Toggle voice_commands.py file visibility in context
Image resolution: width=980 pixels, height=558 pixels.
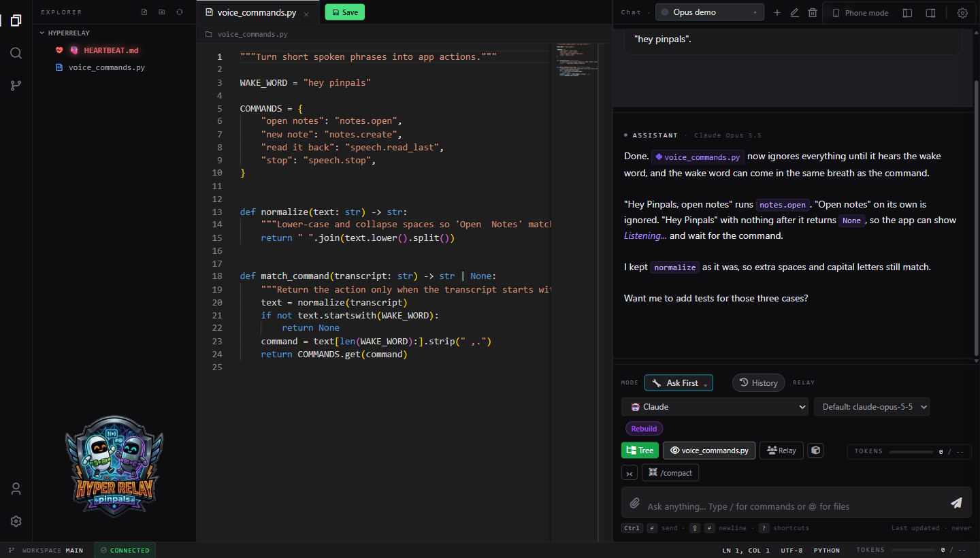point(709,450)
